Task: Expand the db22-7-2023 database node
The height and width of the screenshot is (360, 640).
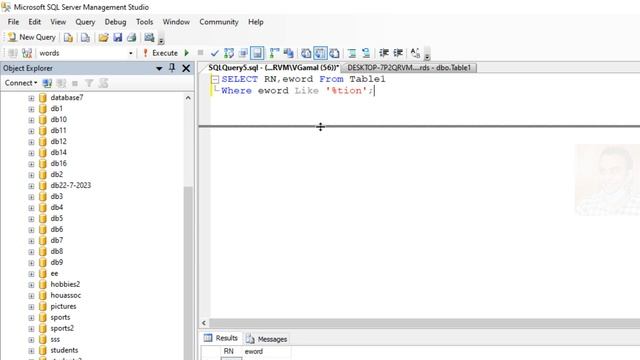Action: (x=31, y=186)
